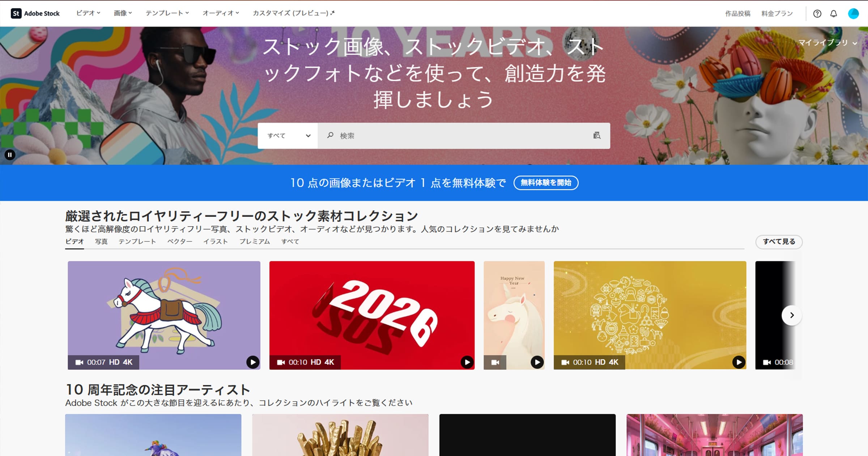This screenshot has width=868, height=456.
Task: Open the help question mark icon
Action: (817, 14)
